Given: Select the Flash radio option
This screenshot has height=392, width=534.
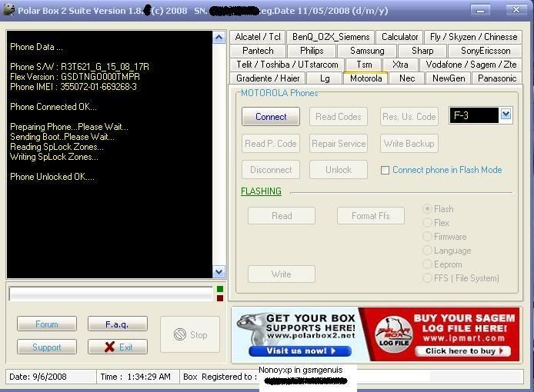Looking at the screenshot, I should point(427,209).
